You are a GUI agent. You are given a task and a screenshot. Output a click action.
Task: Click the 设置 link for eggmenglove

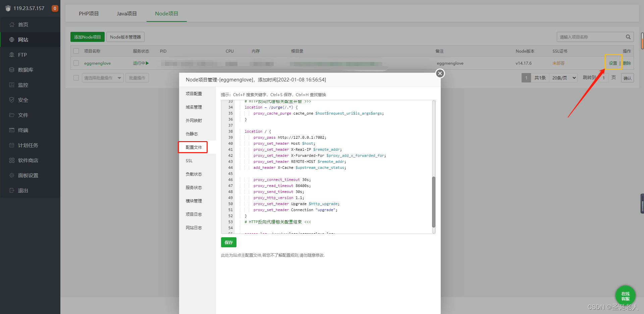click(x=613, y=63)
